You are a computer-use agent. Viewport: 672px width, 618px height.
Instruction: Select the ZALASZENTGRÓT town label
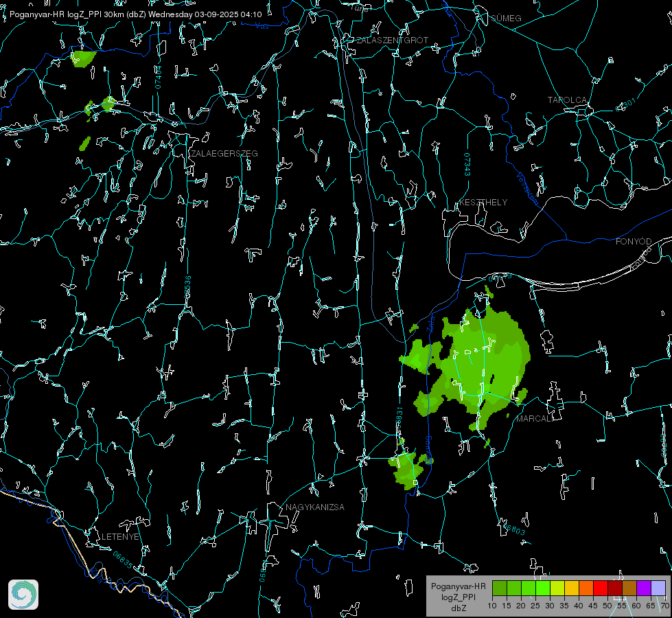[393, 41]
